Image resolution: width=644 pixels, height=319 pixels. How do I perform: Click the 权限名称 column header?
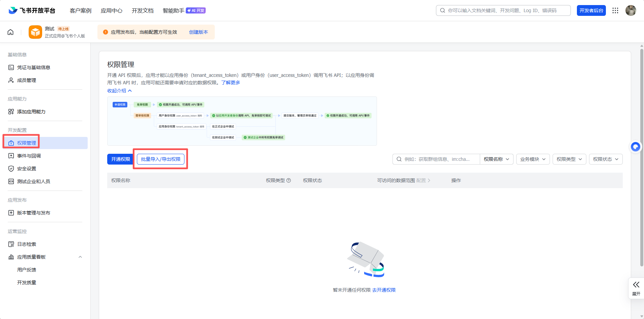pyautogui.click(x=121, y=180)
